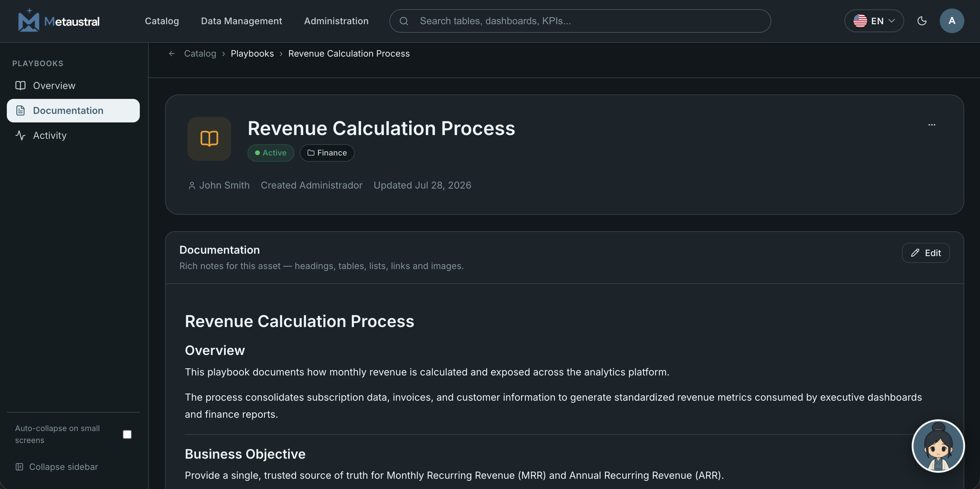Click the search magnifier icon
This screenshot has width=980, height=489.
(404, 21)
